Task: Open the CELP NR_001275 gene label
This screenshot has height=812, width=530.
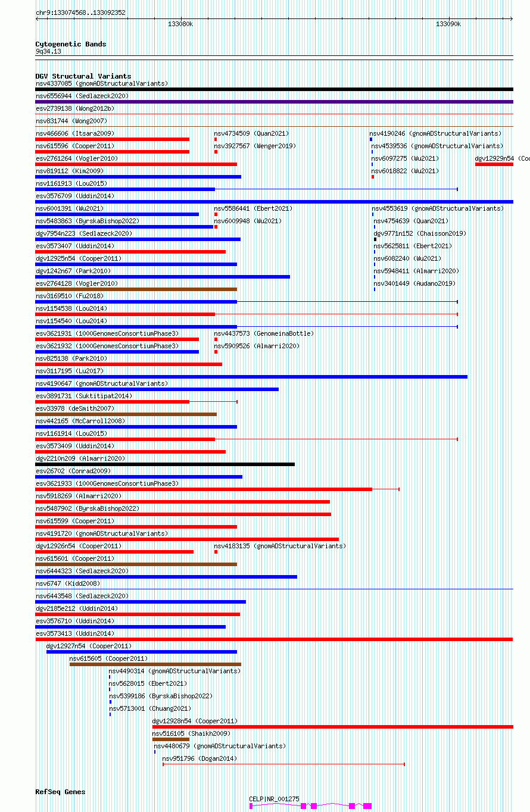Action: tap(274, 799)
